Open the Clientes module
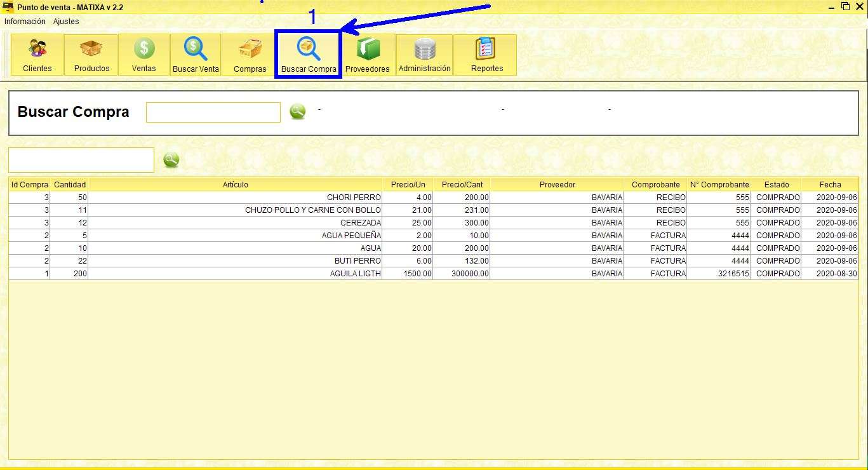Viewport: 868px width, 470px height. [36, 54]
